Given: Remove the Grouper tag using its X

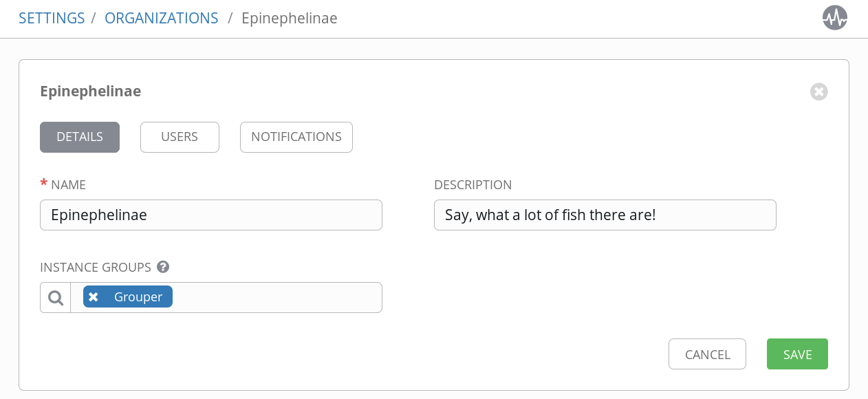Looking at the screenshot, I should (x=94, y=297).
